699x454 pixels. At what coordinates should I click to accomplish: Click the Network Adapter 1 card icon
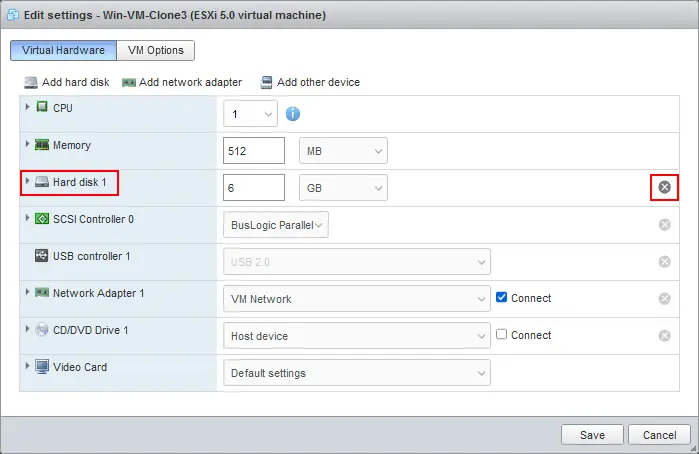tap(42, 293)
